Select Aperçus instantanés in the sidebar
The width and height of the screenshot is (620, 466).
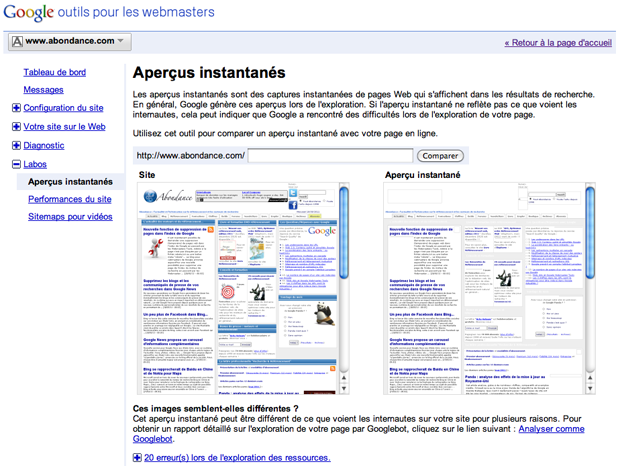70,182
